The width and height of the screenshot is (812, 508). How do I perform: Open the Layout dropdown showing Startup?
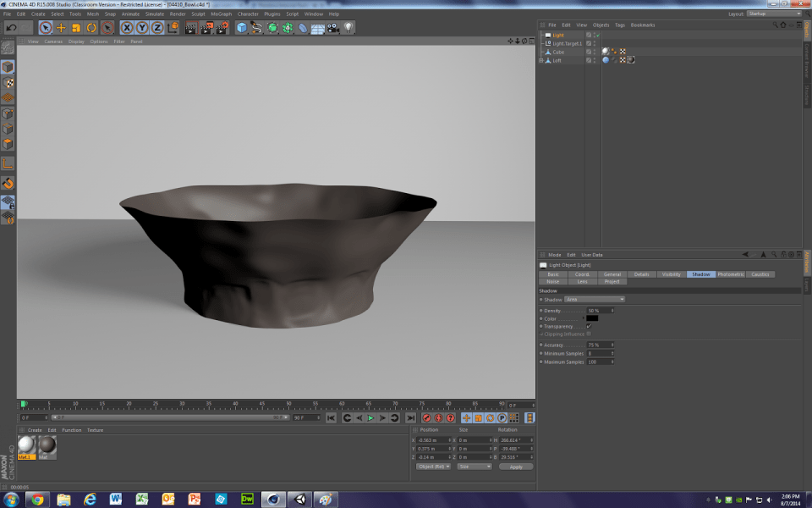[774, 14]
